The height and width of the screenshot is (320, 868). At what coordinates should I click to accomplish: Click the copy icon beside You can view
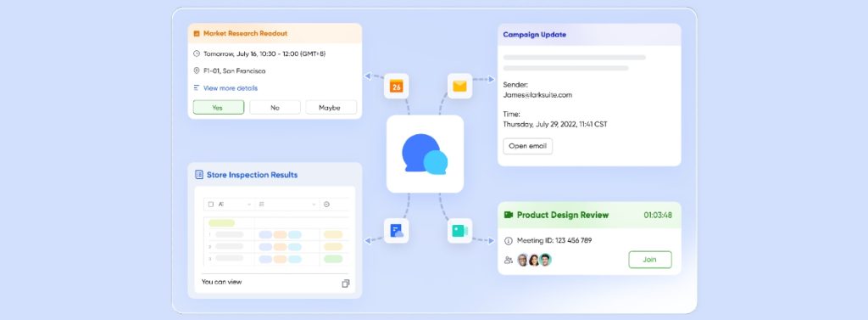(x=346, y=284)
